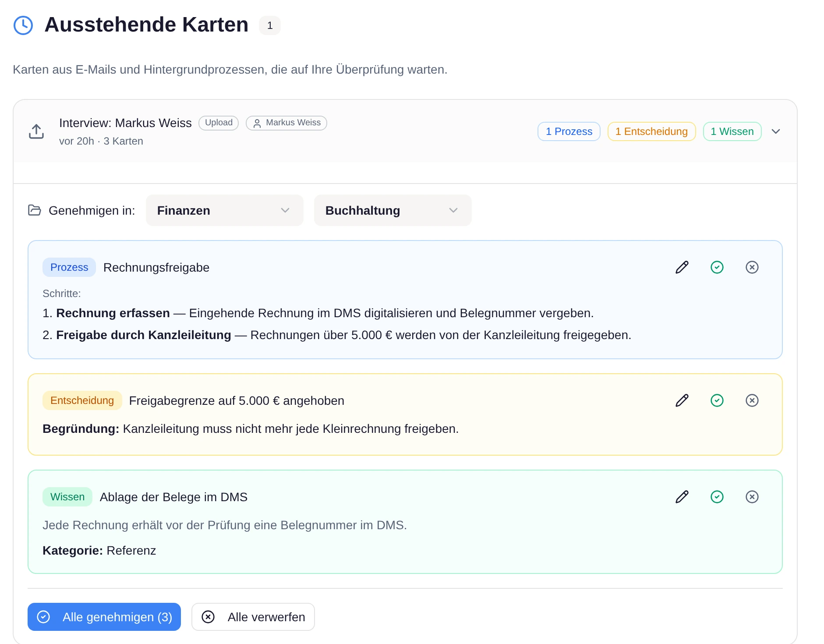Click the upload icon of the interview entry
The image size is (824, 644).
pyautogui.click(x=36, y=131)
